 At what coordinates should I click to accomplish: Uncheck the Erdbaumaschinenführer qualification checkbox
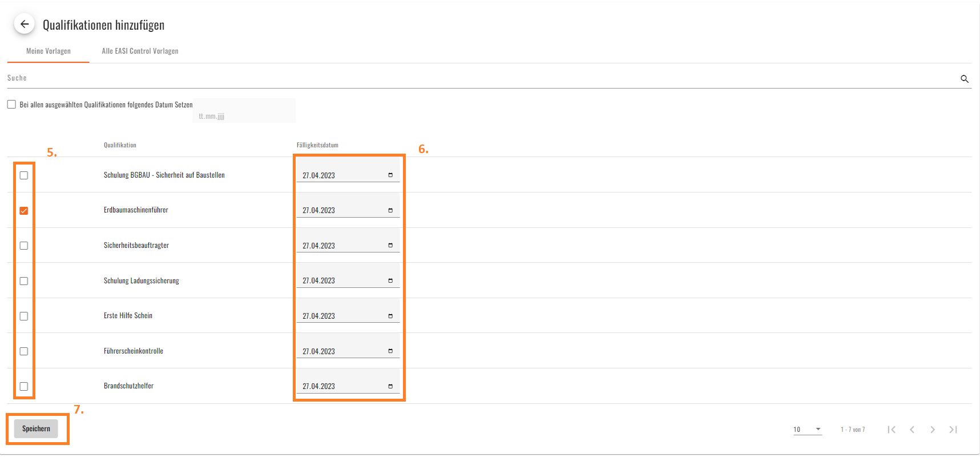click(24, 211)
